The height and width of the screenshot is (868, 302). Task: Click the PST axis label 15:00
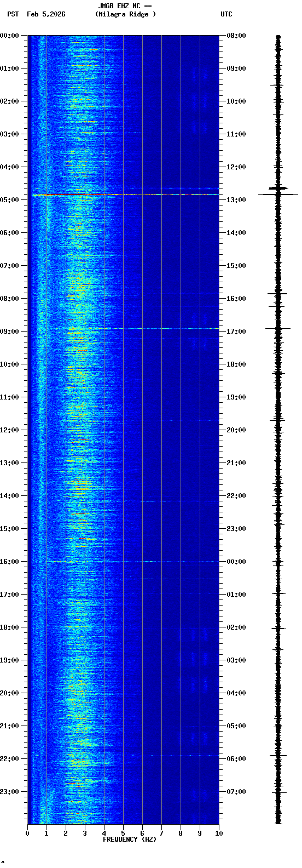(x=10, y=529)
